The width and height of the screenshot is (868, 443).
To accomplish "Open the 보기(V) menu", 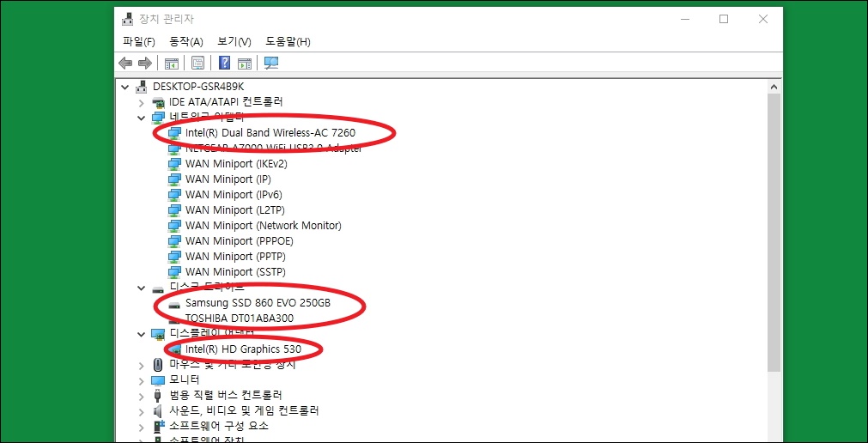I will pos(234,41).
